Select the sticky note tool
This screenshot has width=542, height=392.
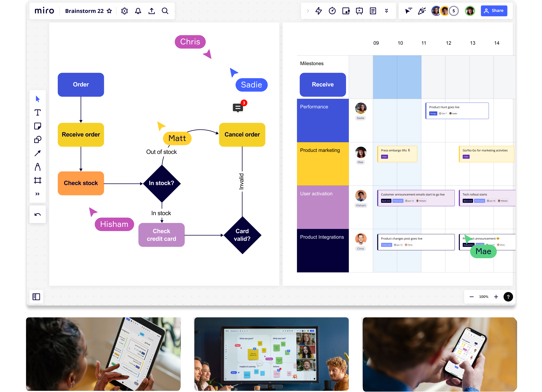[38, 126]
